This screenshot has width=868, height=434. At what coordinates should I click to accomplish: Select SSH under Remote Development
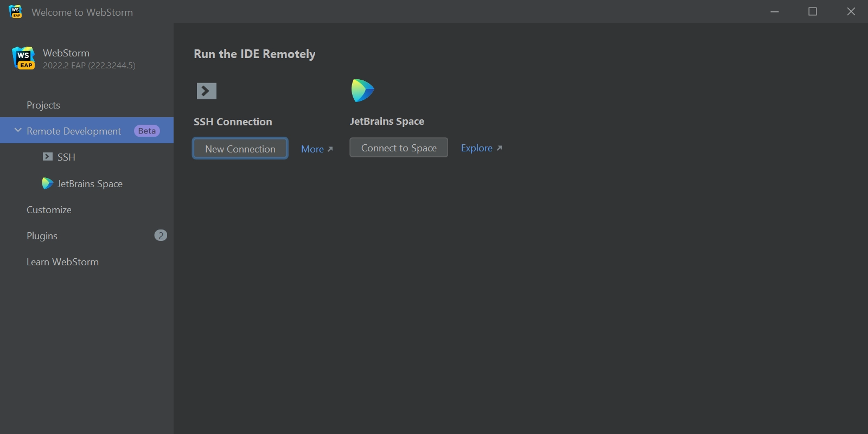pyautogui.click(x=87, y=157)
